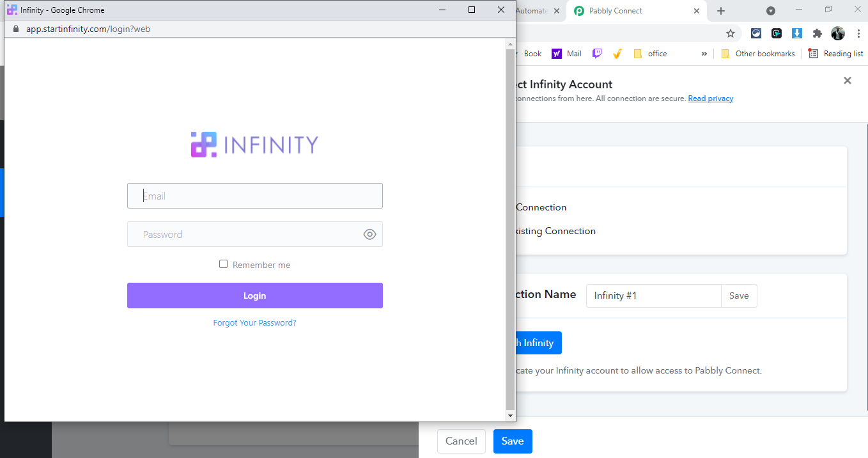Click the Infinity popup title bar favicon
868x458 pixels.
pyautogui.click(x=12, y=10)
